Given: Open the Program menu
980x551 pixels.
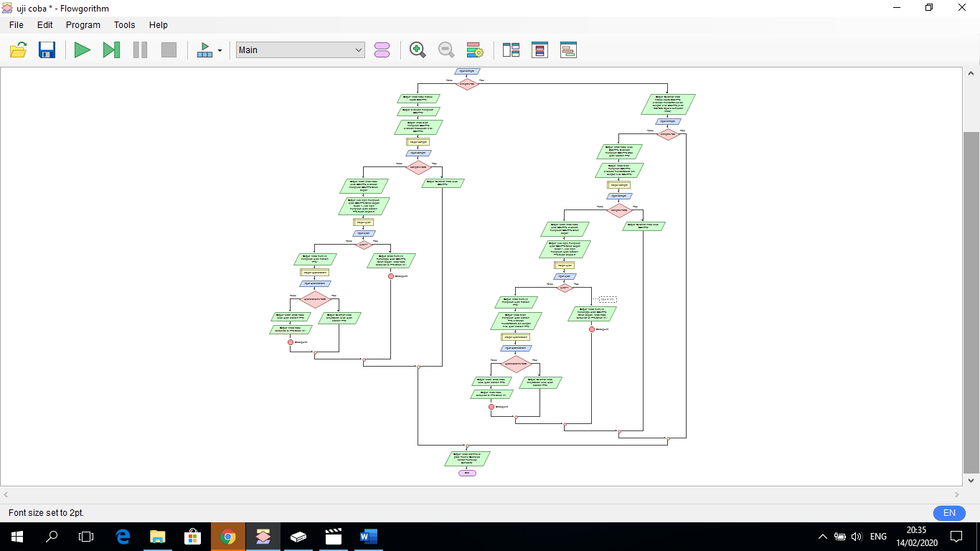Looking at the screenshot, I should (83, 24).
